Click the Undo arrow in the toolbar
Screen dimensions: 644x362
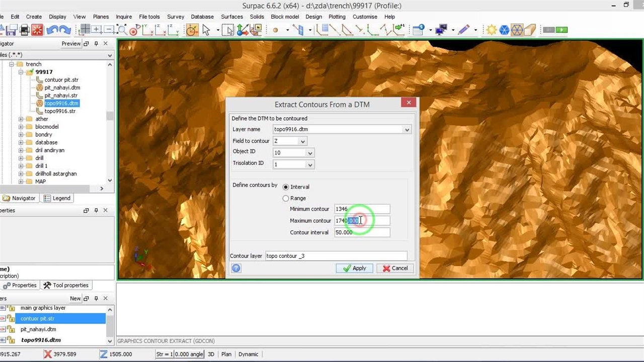(x=52, y=30)
